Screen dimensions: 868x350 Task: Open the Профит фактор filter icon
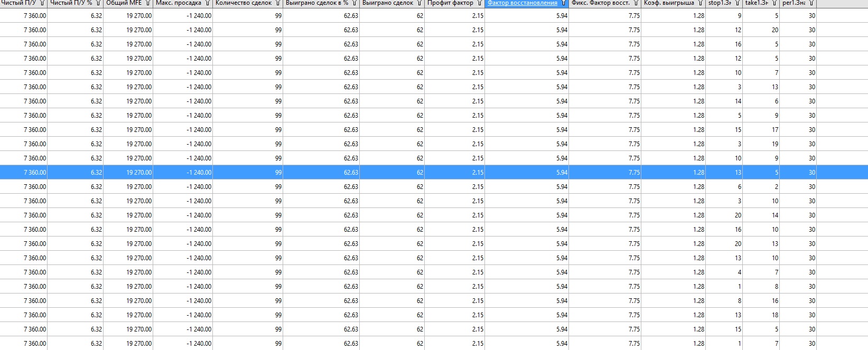tap(480, 3)
